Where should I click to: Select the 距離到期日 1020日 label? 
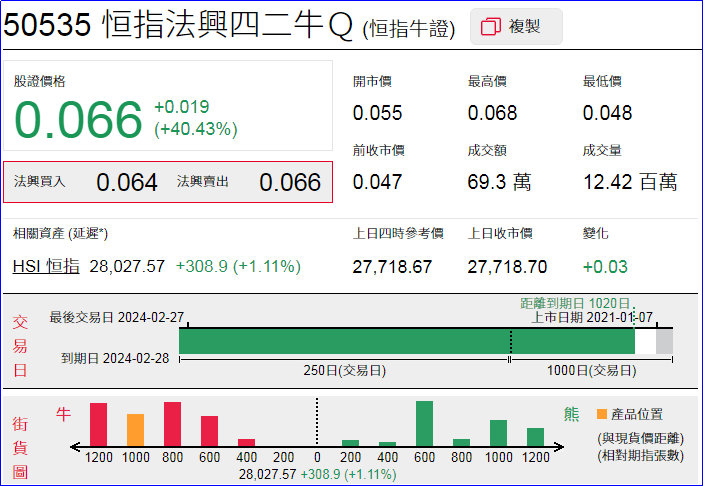tap(576, 304)
